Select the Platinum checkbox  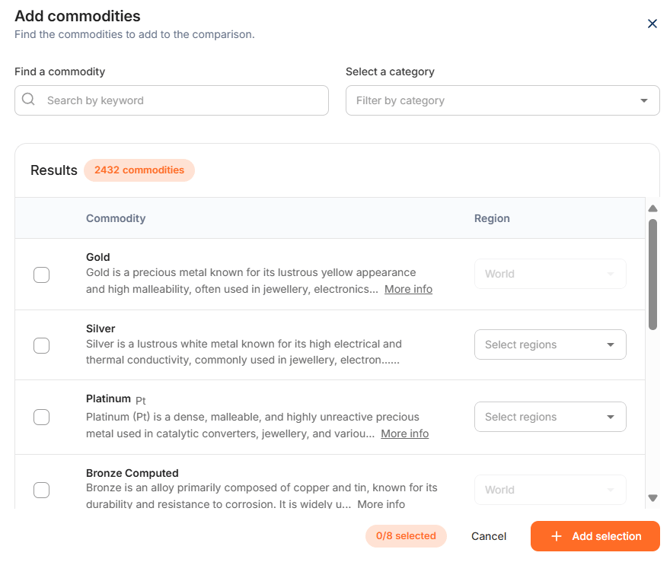click(42, 417)
